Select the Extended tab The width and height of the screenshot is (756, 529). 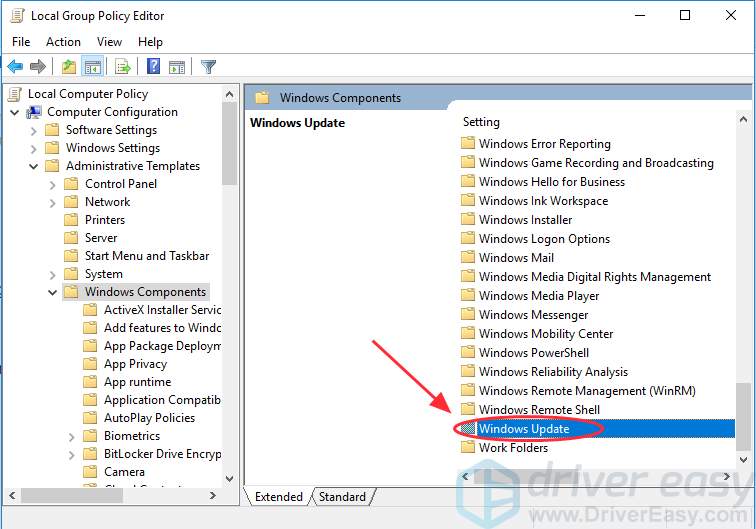pyautogui.click(x=278, y=496)
